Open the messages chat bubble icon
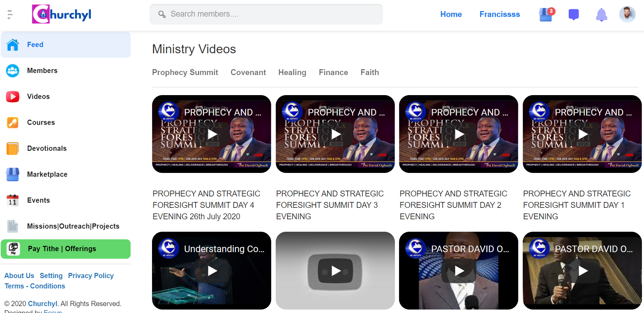The height and width of the screenshot is (313, 644). 574,15
